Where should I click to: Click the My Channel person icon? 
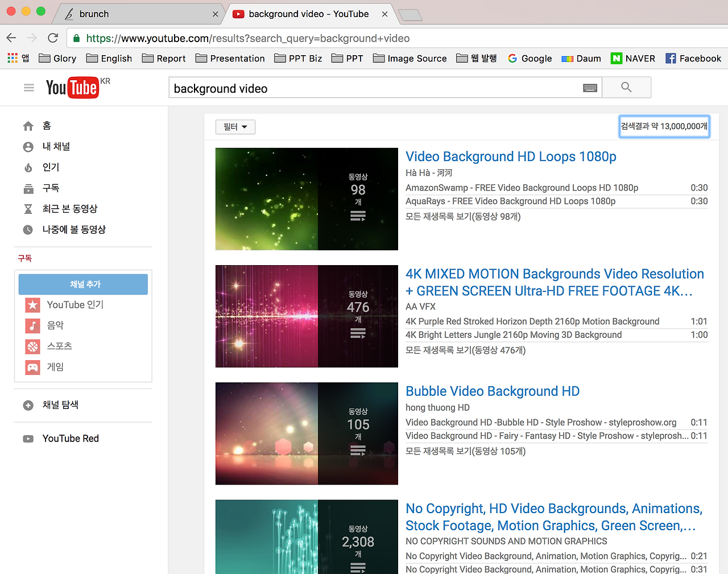[28, 147]
